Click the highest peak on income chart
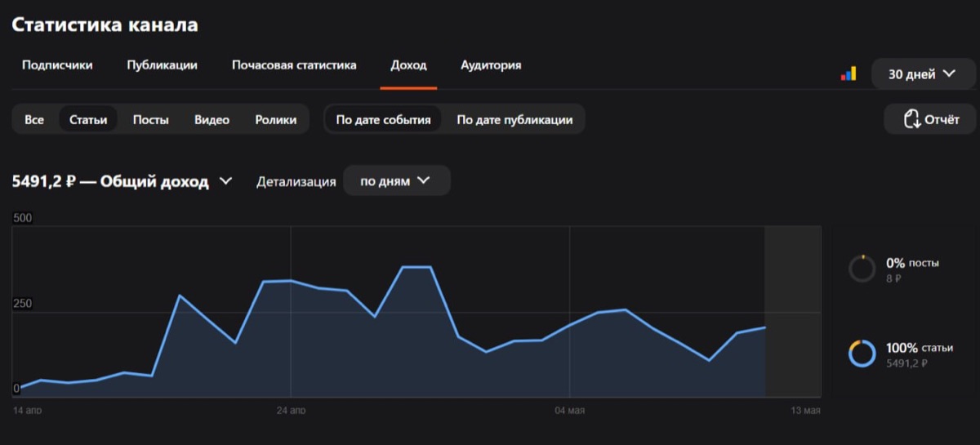 click(416, 267)
